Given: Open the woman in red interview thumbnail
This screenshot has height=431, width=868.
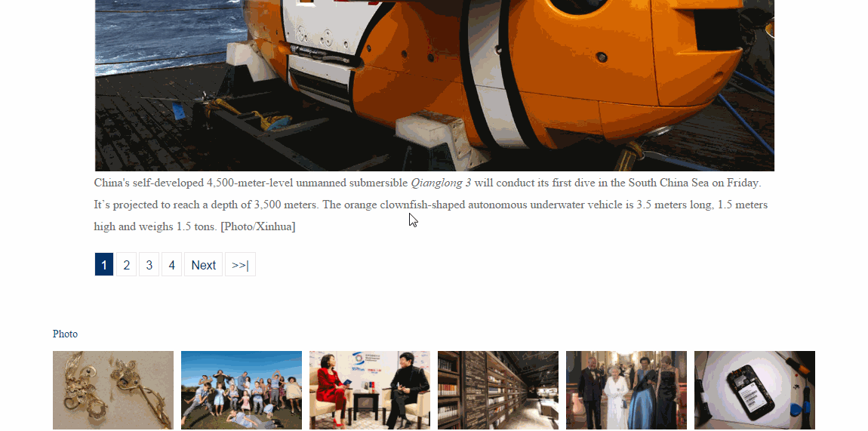Looking at the screenshot, I should pos(370,389).
